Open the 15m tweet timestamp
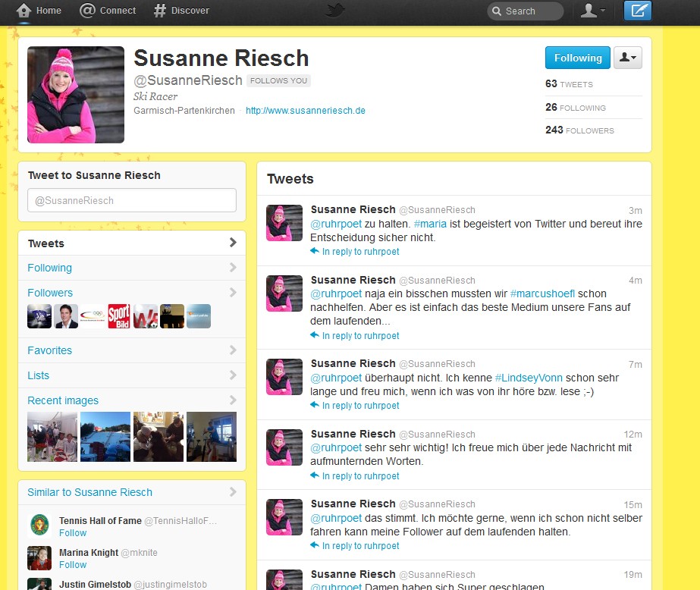The width and height of the screenshot is (700, 590). pyautogui.click(x=633, y=505)
